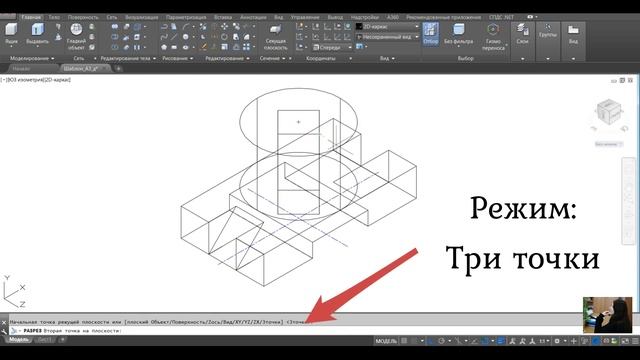The height and width of the screenshot is (360, 640).
Task: Switch to the Модель layout tab
Action: point(18,340)
